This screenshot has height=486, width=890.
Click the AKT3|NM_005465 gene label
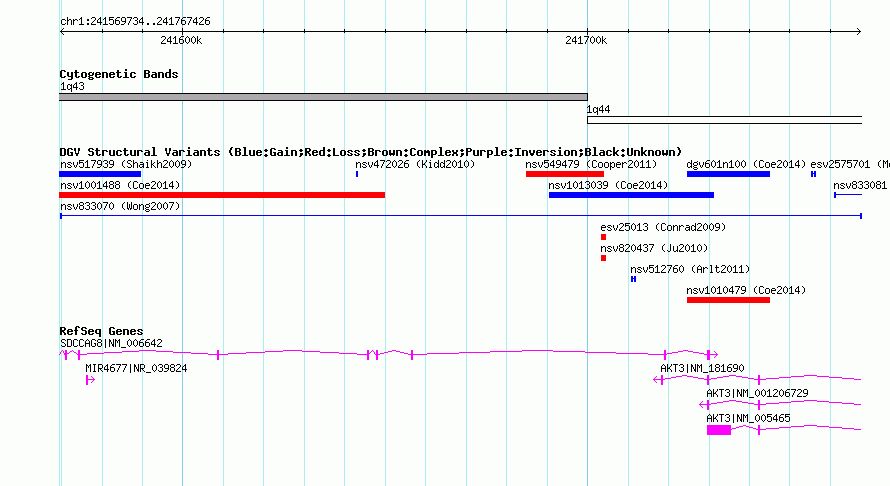pos(748,418)
